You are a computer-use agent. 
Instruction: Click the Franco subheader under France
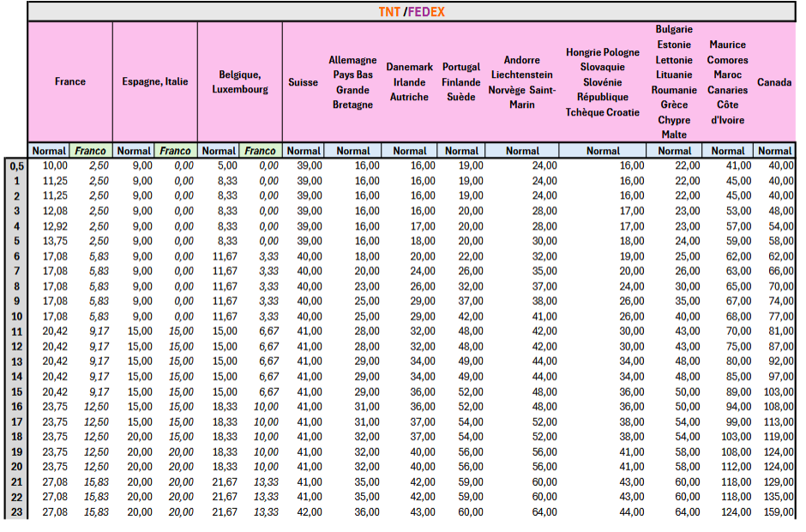click(91, 151)
